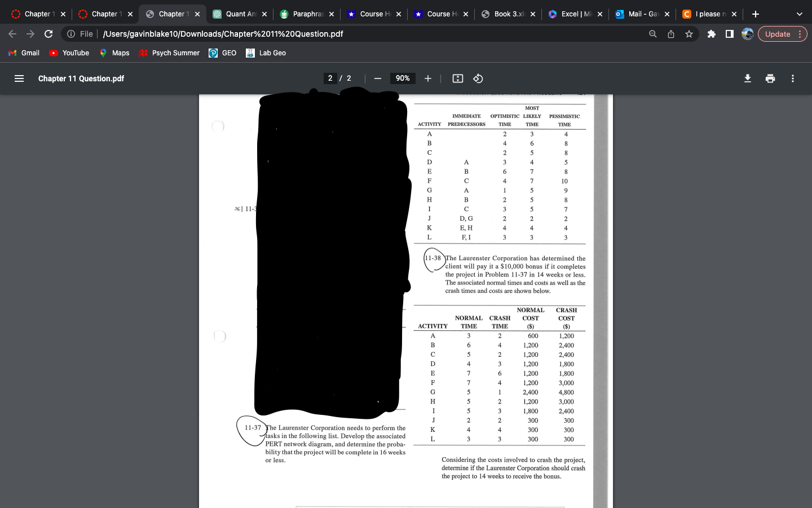This screenshot has width=812, height=508.
Task: Reload the current page
Action: [48, 34]
